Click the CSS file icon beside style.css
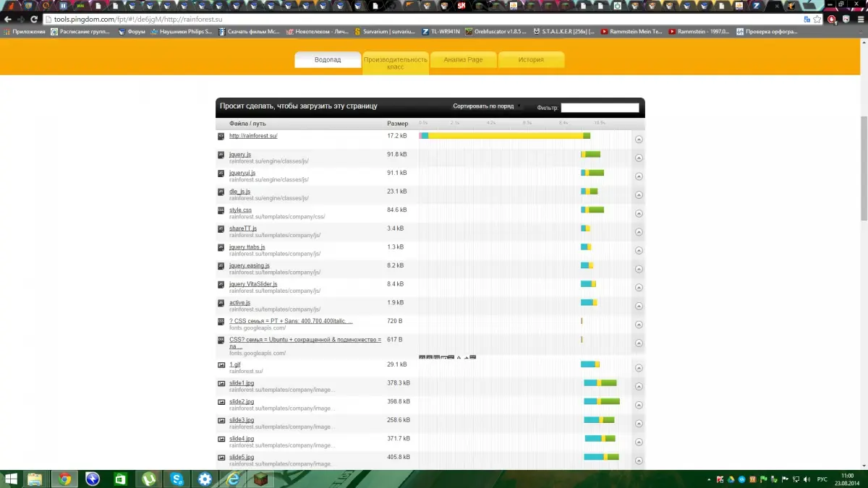This screenshot has height=488, width=868. coord(221,210)
